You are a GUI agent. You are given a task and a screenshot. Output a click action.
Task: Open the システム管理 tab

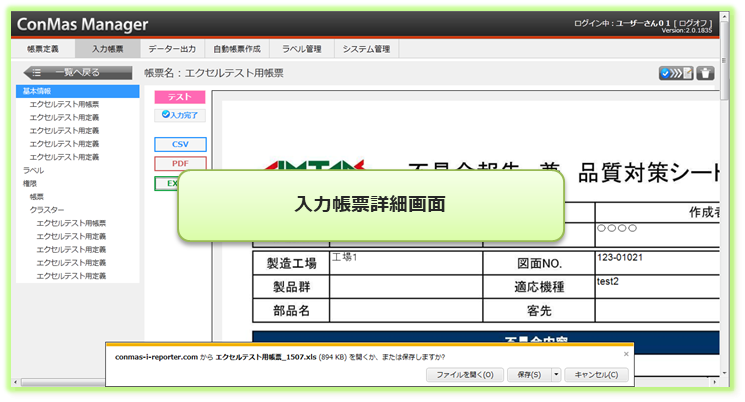366,48
